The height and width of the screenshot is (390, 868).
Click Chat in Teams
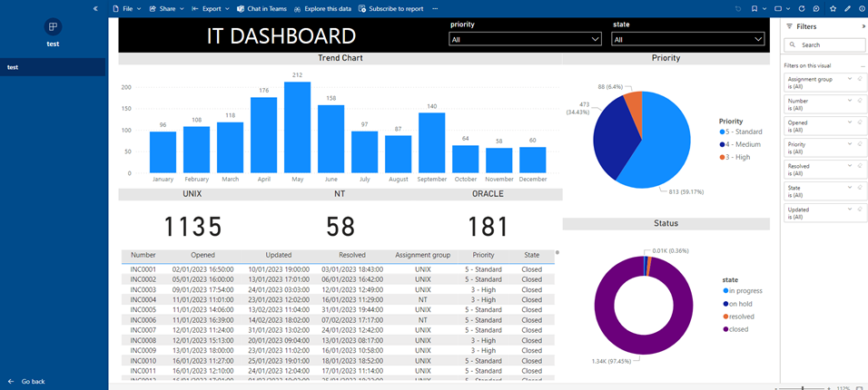pyautogui.click(x=261, y=8)
